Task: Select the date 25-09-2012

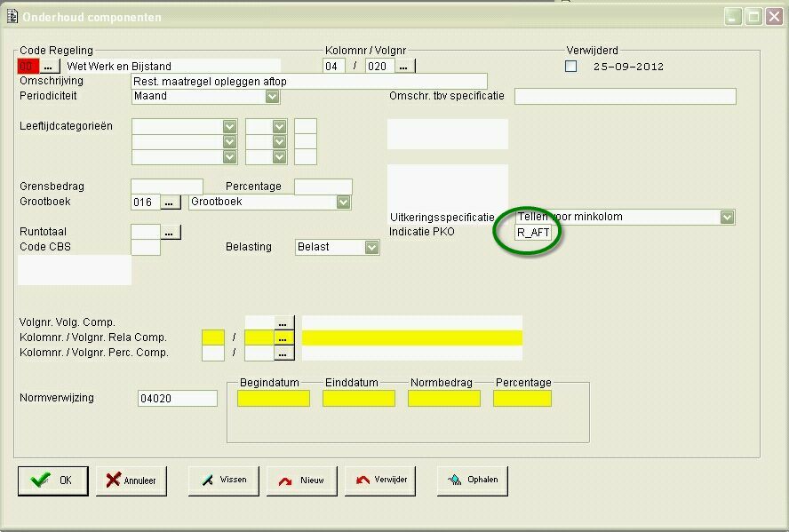Action: coord(628,67)
